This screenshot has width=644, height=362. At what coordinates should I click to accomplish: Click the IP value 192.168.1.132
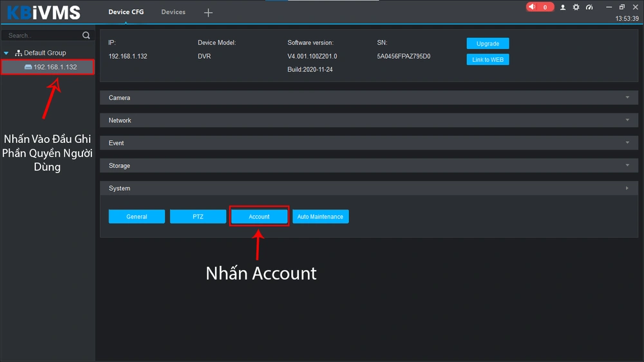(128, 56)
